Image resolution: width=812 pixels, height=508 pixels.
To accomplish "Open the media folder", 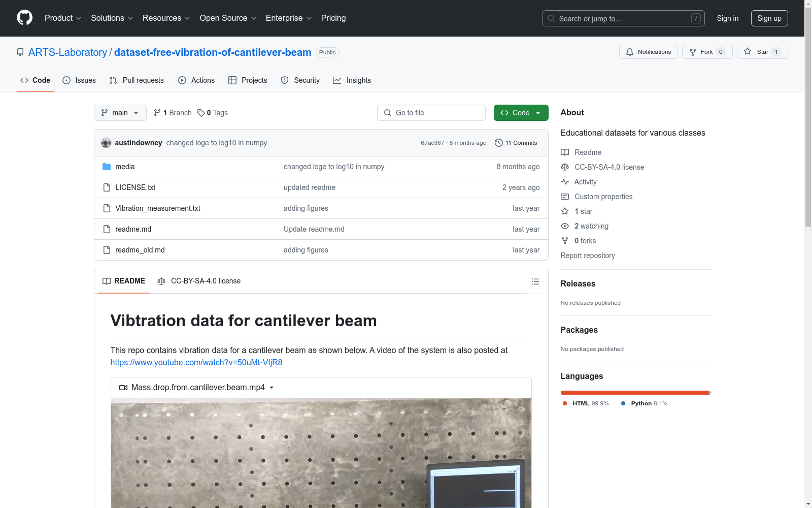I will [125, 167].
